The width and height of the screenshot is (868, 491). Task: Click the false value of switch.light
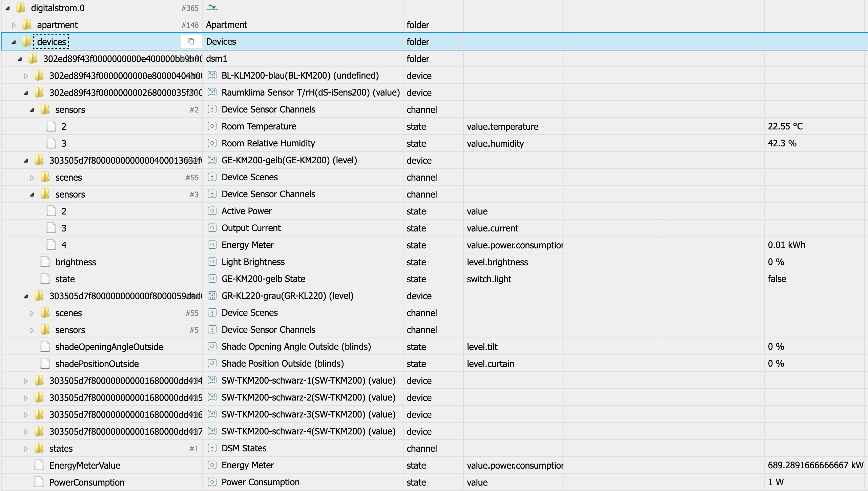(777, 279)
